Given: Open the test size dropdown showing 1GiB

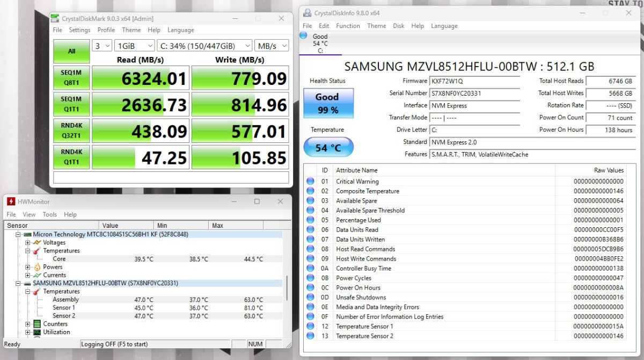Looking at the screenshot, I should click(134, 46).
